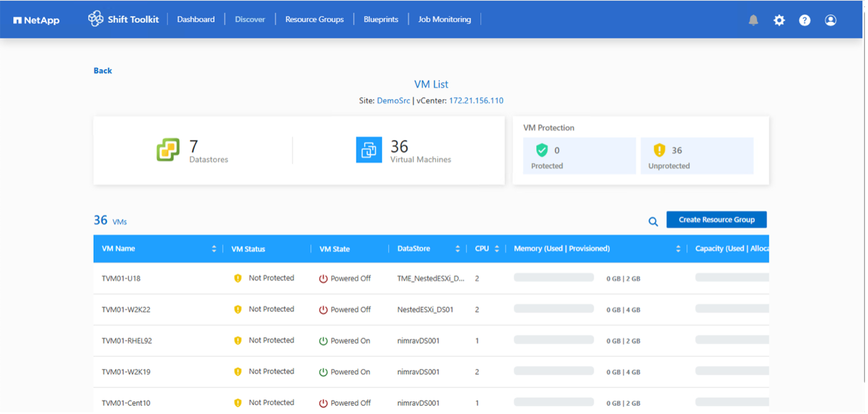868x414 pixels.
Task: Click the green Protected shield icon
Action: coord(542,151)
